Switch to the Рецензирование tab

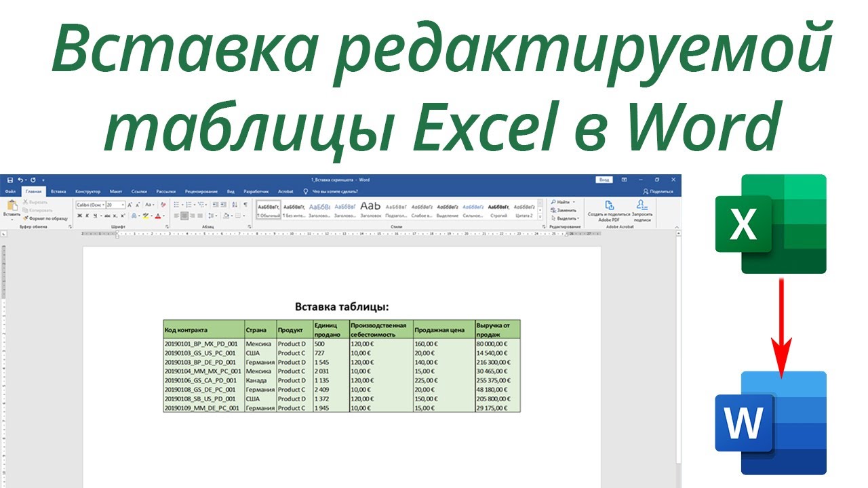(201, 192)
